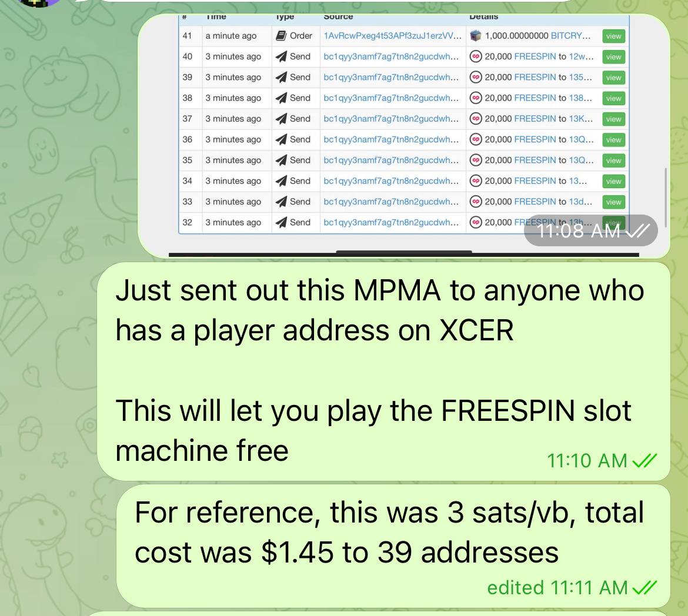
Task: Open the bc1qyy3namf7ag source link in row 37
Action: 391,119
